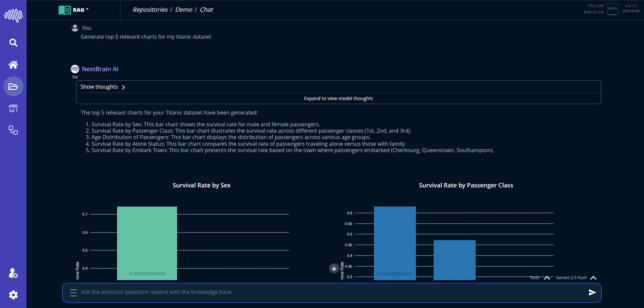Image resolution: width=644 pixels, height=308 pixels.
Task: Click the NextBrain waveform logo
Action: pyautogui.click(x=13, y=15)
